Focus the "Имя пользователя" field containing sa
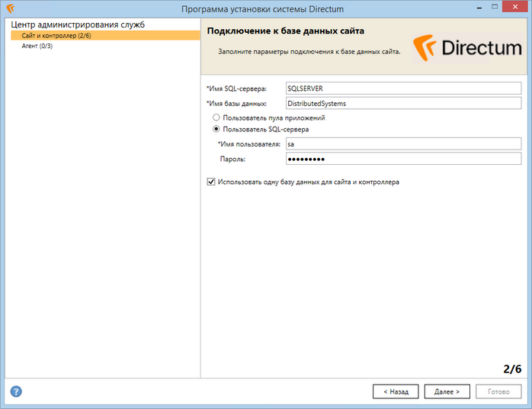The height and width of the screenshot is (409, 532). pos(403,143)
